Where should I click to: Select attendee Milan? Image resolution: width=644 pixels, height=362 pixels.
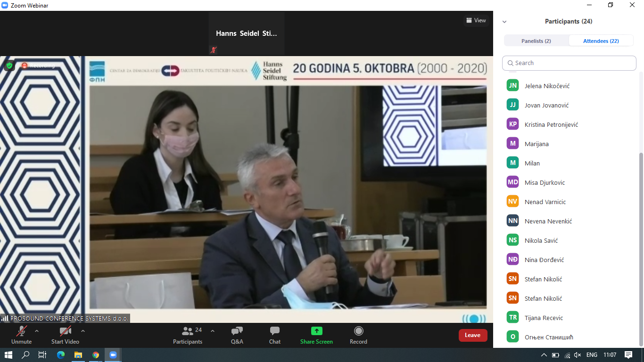click(x=569, y=163)
